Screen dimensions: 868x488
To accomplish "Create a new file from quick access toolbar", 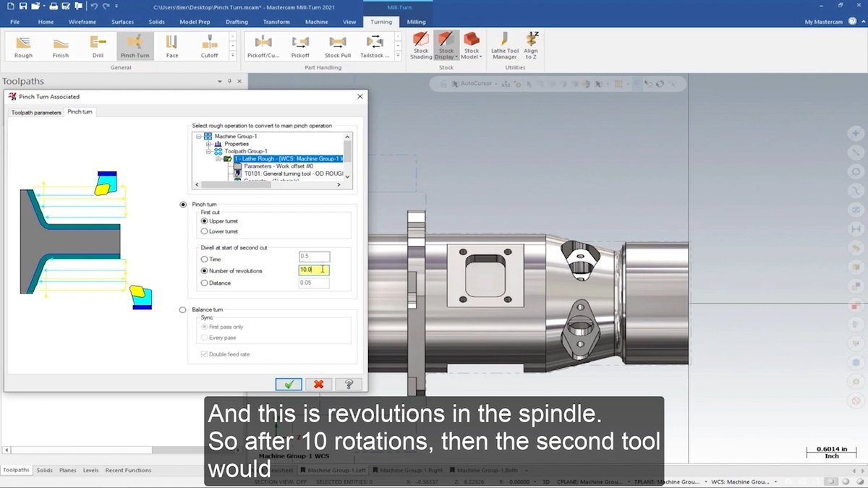I will coord(12,7).
